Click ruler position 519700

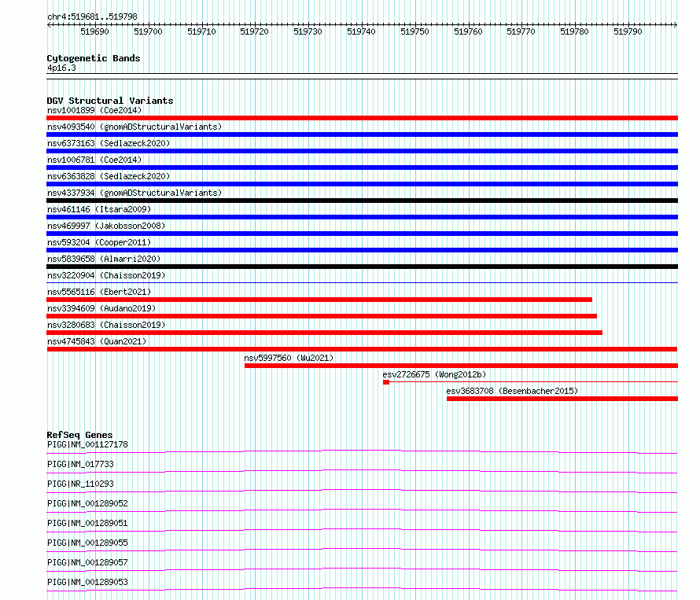148,31
